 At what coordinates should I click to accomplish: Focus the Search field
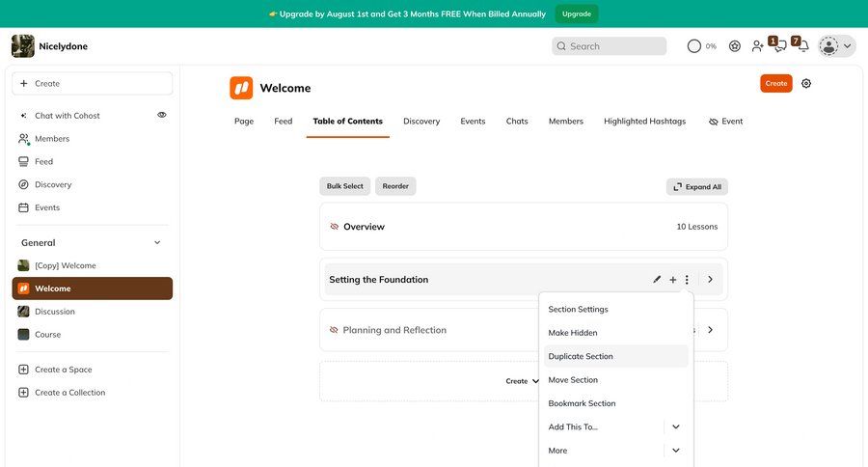tap(609, 46)
